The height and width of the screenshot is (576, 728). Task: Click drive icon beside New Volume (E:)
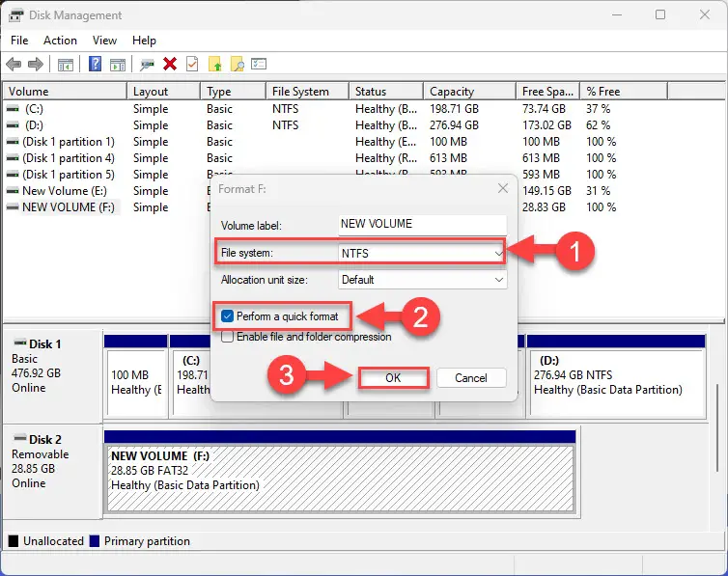(x=13, y=191)
